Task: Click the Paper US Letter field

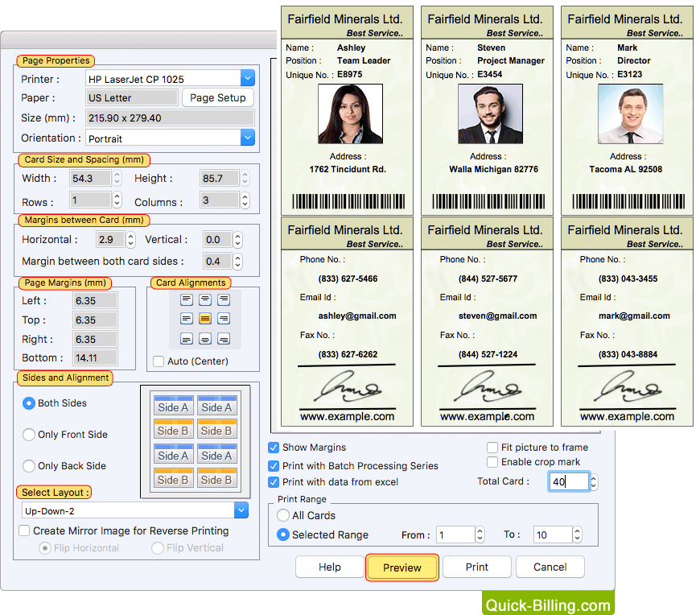Action: pos(132,98)
